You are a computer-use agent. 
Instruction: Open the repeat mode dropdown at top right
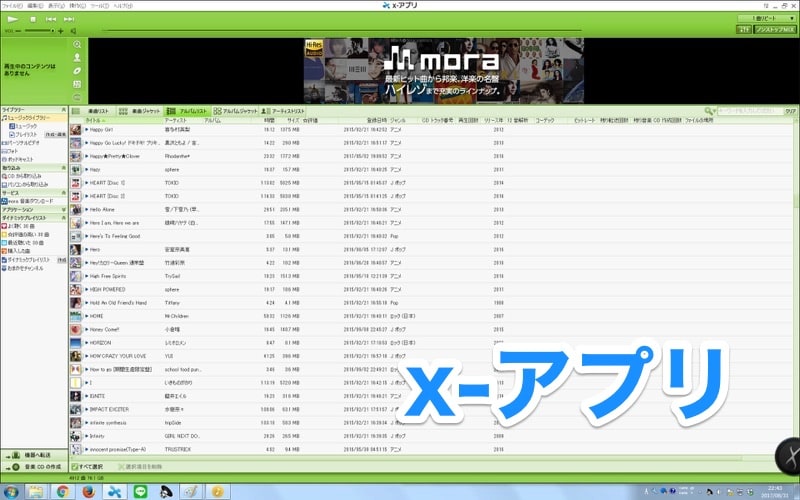point(765,19)
